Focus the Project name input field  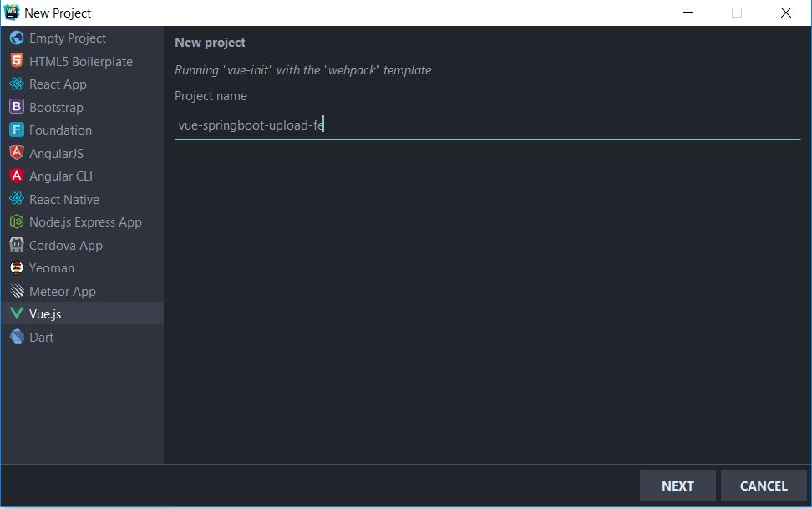[488, 125]
